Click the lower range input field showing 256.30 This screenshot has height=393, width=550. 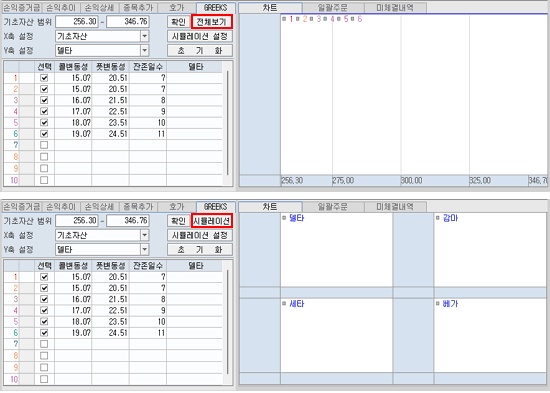point(77,22)
